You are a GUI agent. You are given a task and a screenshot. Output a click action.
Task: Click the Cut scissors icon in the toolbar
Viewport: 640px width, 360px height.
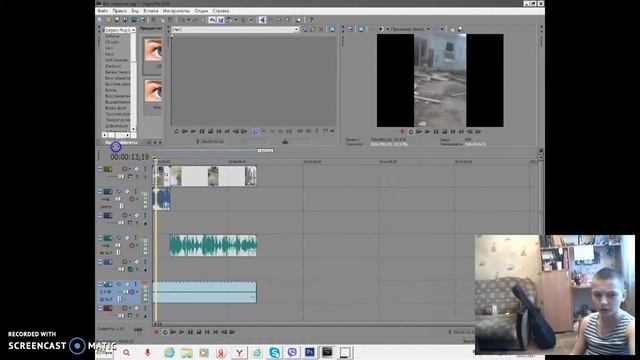[153, 20]
